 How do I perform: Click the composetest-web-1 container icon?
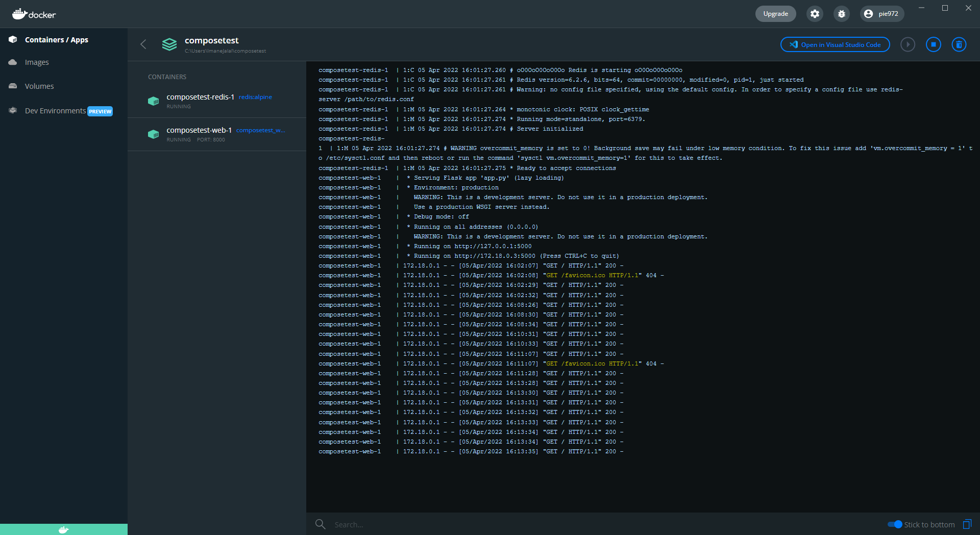(x=153, y=134)
